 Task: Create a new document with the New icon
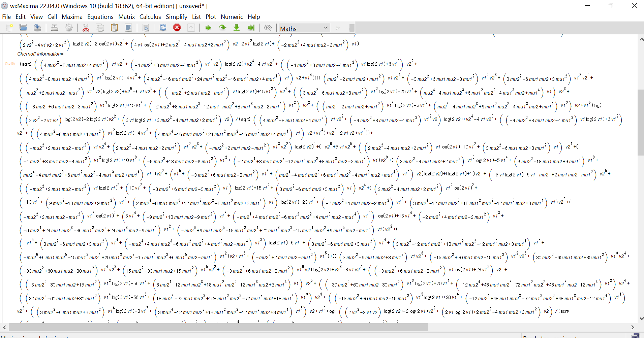tap(9, 28)
